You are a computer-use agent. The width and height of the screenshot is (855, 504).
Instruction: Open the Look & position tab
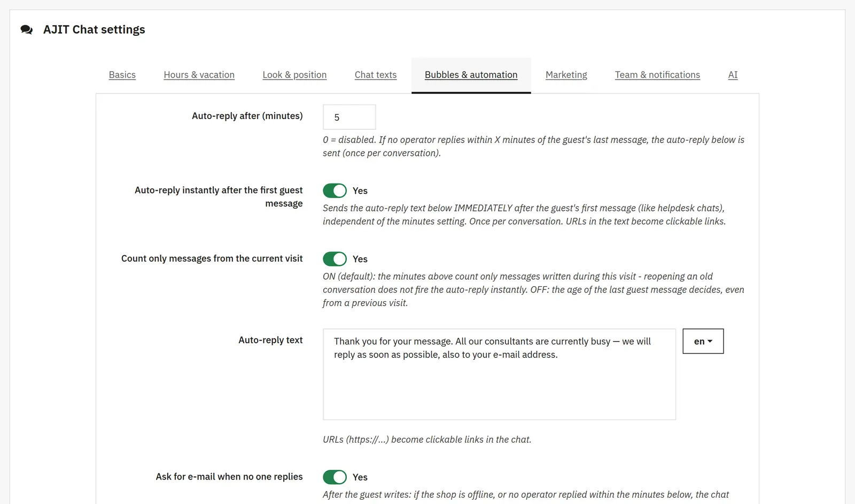coord(294,75)
